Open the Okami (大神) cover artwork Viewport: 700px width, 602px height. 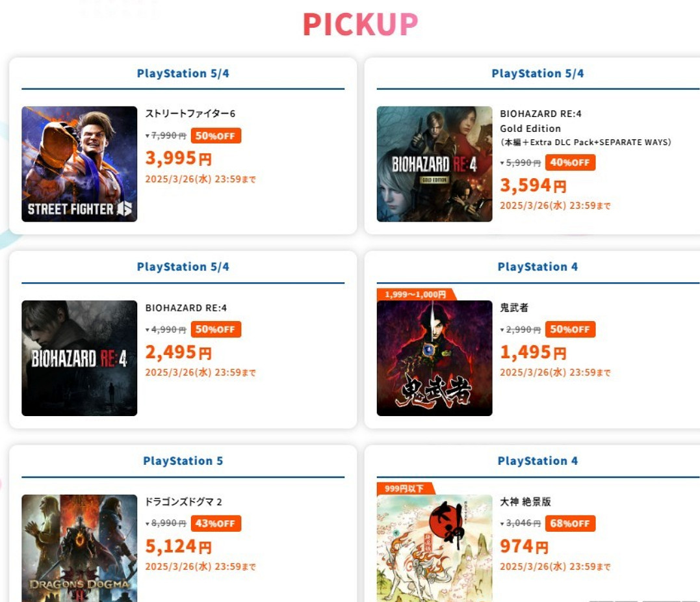[434, 547]
